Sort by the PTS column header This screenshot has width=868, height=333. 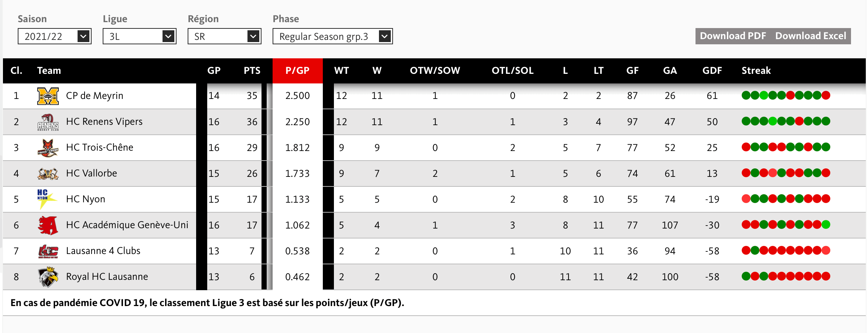252,71
